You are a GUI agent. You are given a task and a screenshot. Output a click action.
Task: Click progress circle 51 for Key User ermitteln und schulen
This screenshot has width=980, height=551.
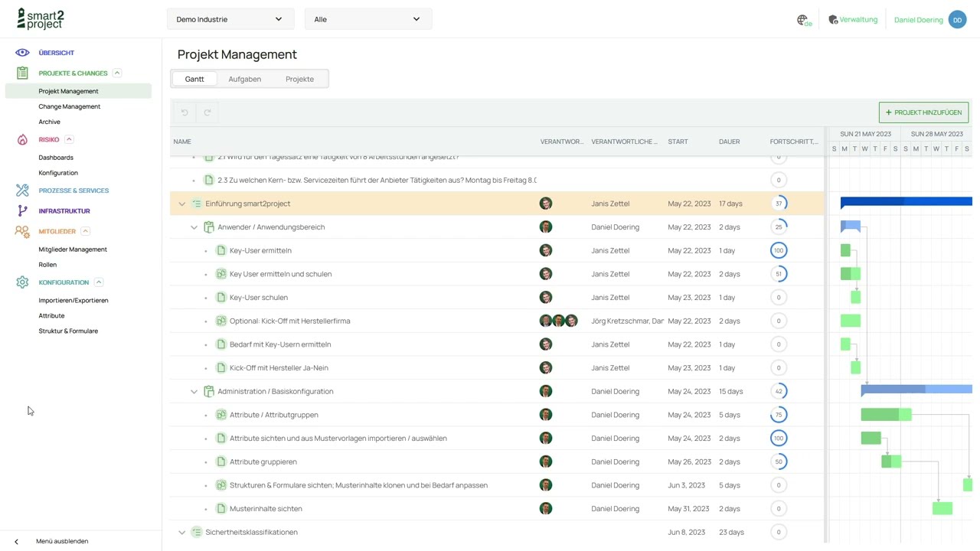(779, 274)
